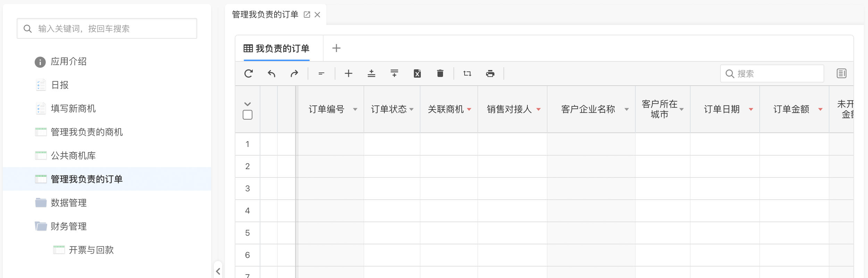Expand the 订单日期 column dropdown arrow
Image resolution: width=868 pixels, height=278 pixels.
751,110
